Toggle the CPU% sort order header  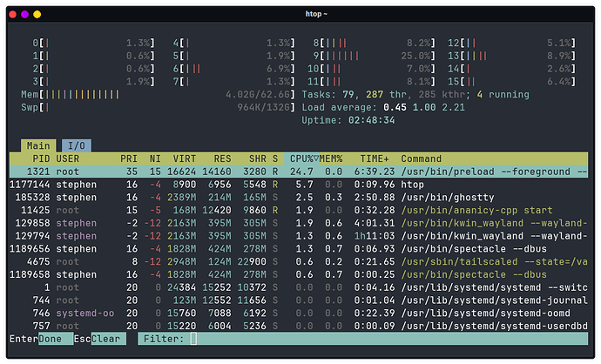(x=301, y=158)
